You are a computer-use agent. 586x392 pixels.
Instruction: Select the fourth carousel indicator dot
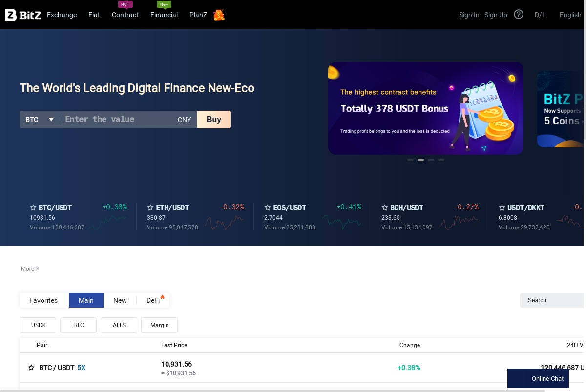pos(441,160)
